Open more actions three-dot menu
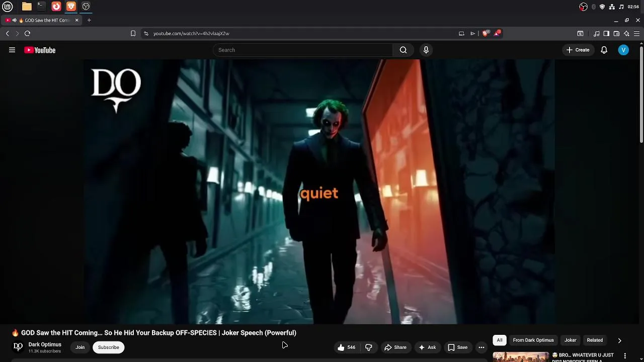This screenshot has height=362, width=644. pos(481,347)
